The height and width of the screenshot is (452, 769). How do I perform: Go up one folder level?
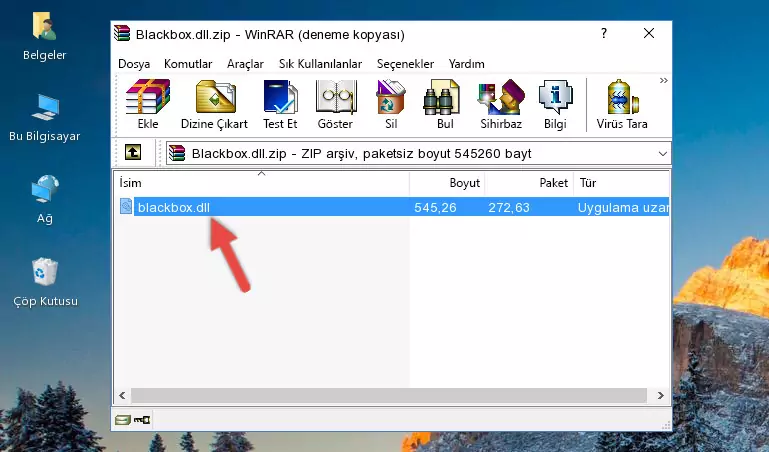(133, 152)
